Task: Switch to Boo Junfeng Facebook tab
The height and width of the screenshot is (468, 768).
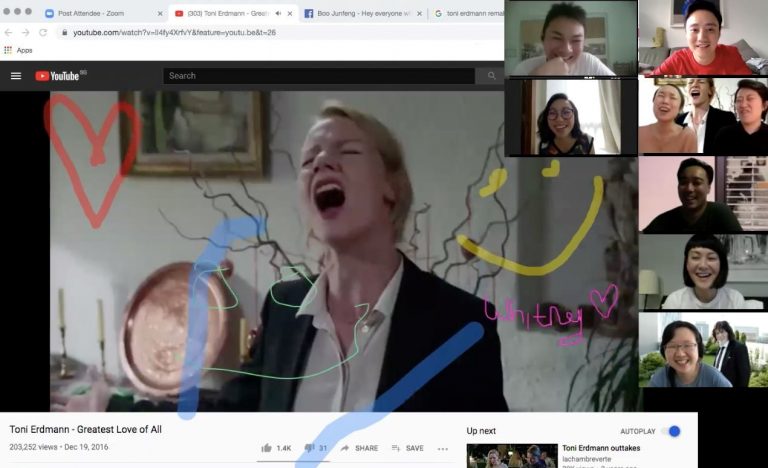Action: coord(362,13)
